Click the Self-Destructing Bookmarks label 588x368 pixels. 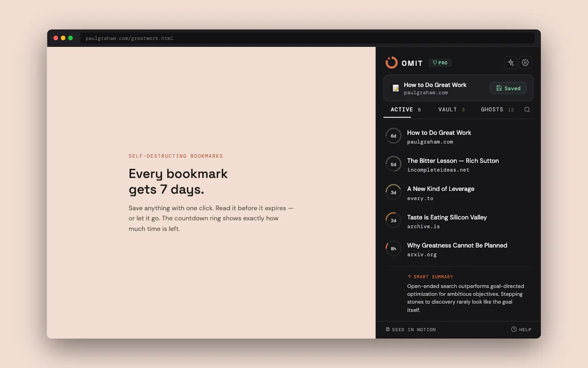[176, 156]
